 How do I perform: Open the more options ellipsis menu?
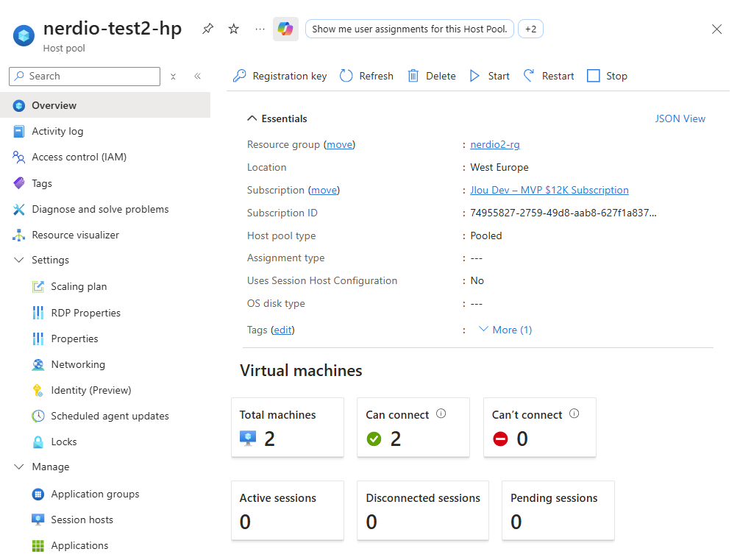click(260, 29)
